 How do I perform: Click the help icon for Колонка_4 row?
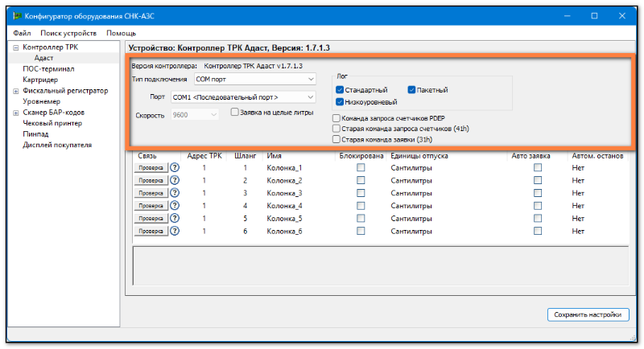coord(174,206)
